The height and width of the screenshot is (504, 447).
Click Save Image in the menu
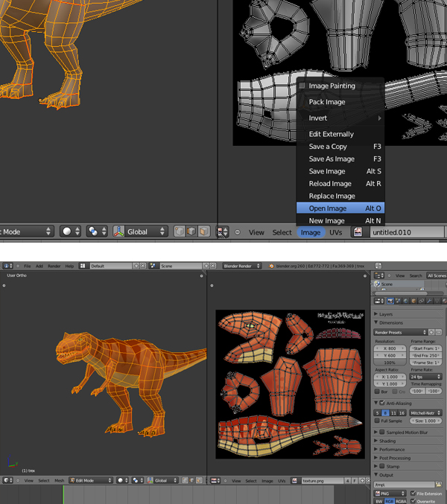tap(340, 171)
